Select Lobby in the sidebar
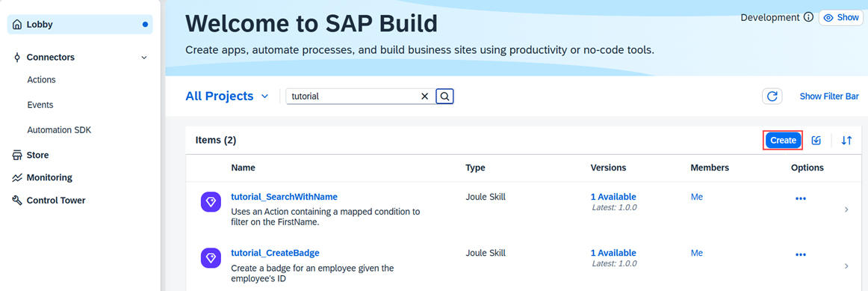Viewport: 868px width, 291px height. tap(80, 25)
